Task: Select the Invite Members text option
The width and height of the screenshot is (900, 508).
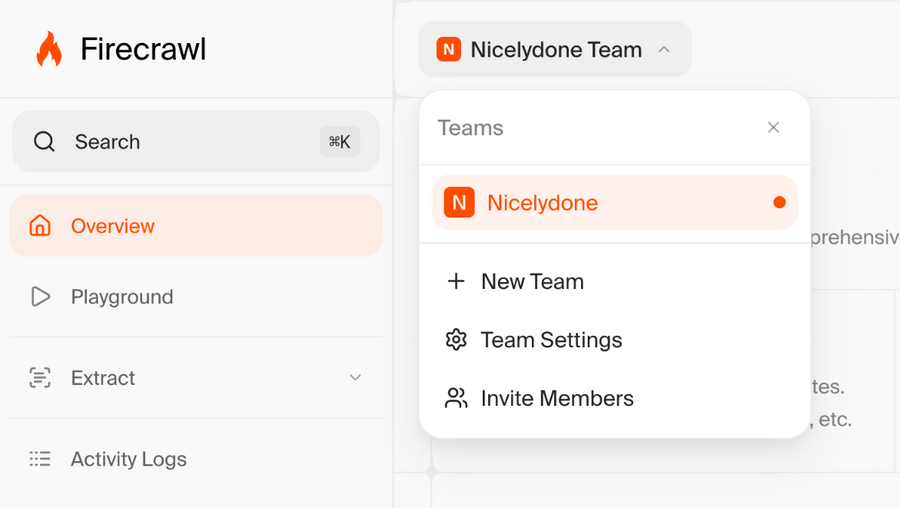Action: click(557, 398)
